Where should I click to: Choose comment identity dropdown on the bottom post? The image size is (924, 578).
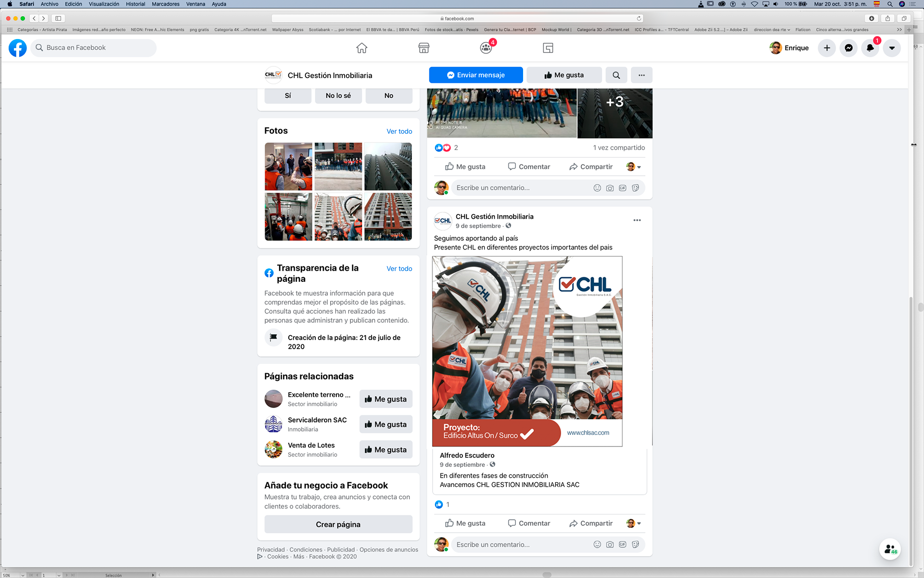coord(633,523)
